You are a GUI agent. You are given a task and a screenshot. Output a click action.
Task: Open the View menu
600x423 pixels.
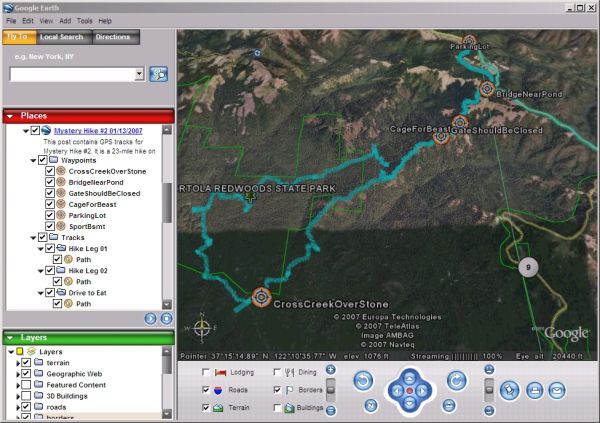[x=46, y=21]
